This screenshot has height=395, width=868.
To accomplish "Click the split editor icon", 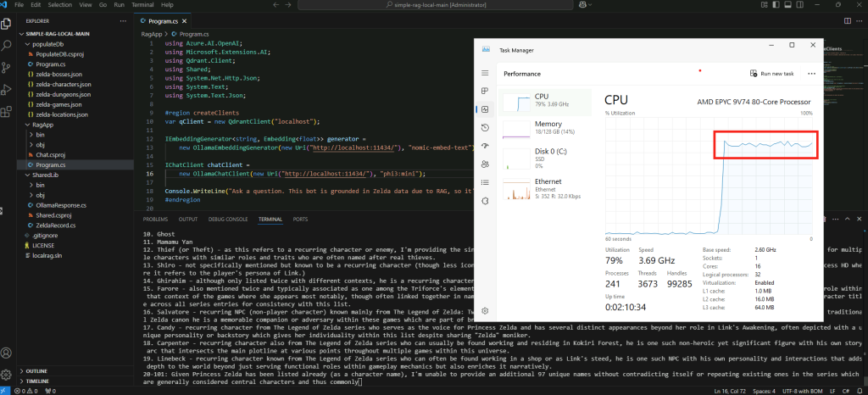I will tap(847, 21).
